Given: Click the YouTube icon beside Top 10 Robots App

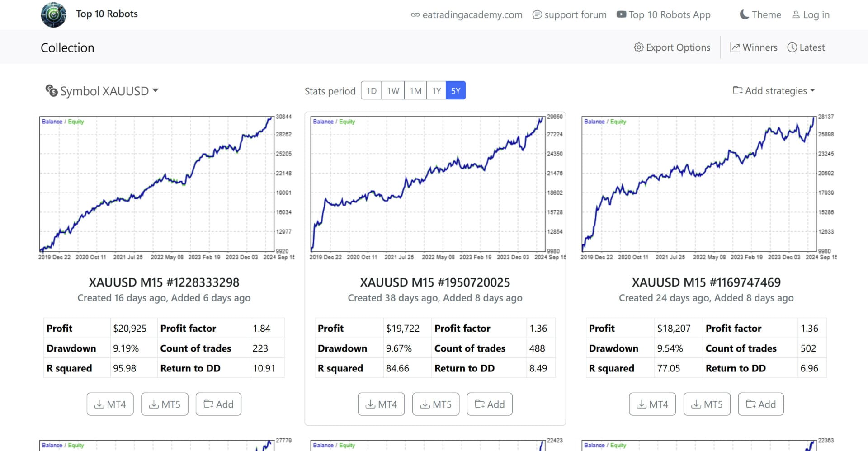Looking at the screenshot, I should pos(622,14).
